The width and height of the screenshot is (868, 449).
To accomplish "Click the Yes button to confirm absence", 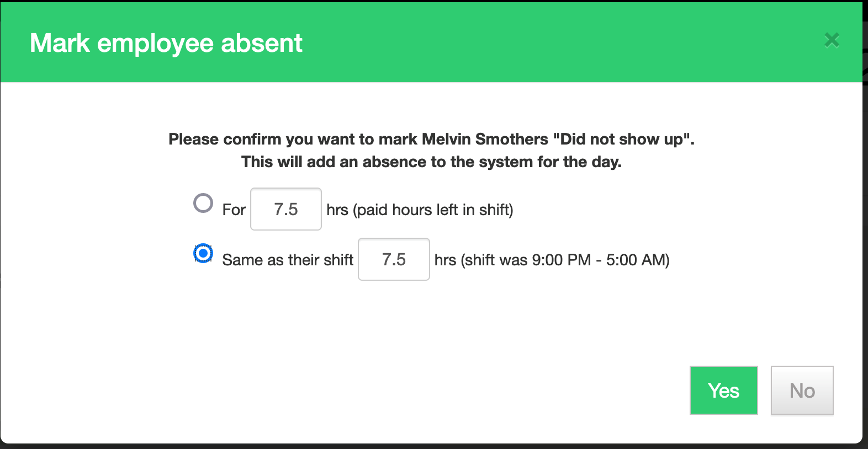I will (x=723, y=391).
